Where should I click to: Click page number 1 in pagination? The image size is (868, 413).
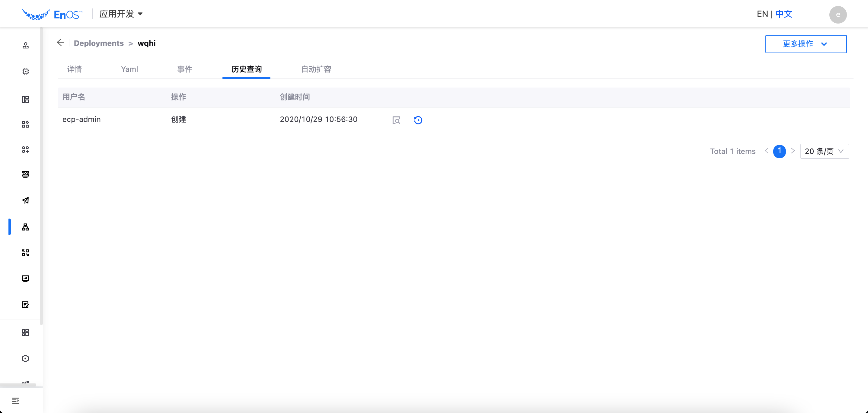click(x=779, y=151)
